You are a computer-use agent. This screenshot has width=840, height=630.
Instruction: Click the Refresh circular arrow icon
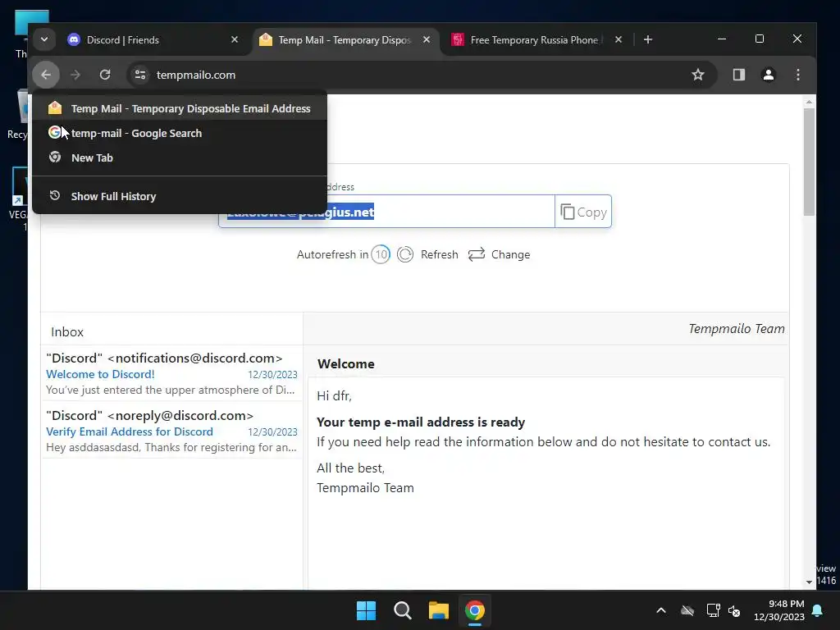pyautogui.click(x=405, y=254)
